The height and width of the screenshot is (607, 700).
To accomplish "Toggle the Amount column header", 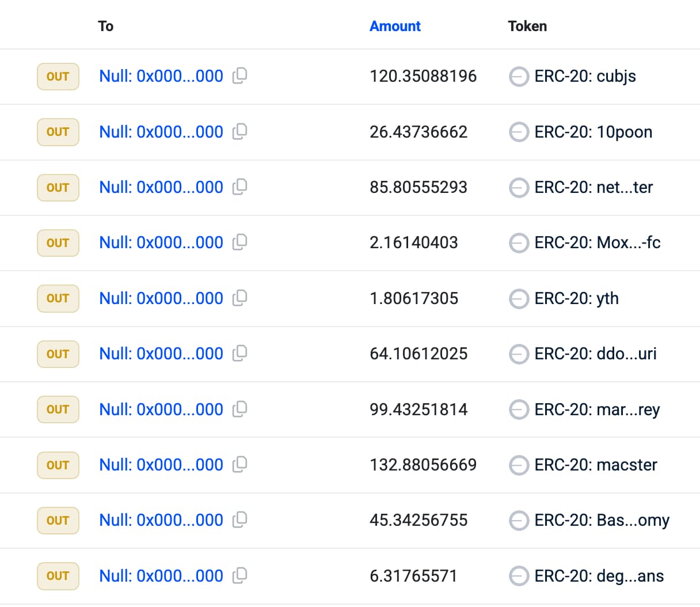I will (x=395, y=26).
